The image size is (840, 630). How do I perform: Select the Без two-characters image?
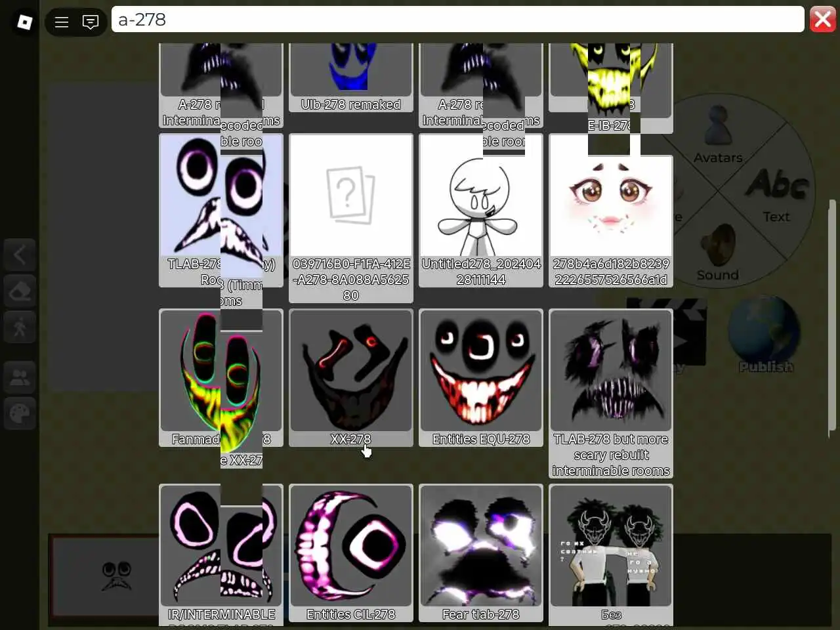611,555
